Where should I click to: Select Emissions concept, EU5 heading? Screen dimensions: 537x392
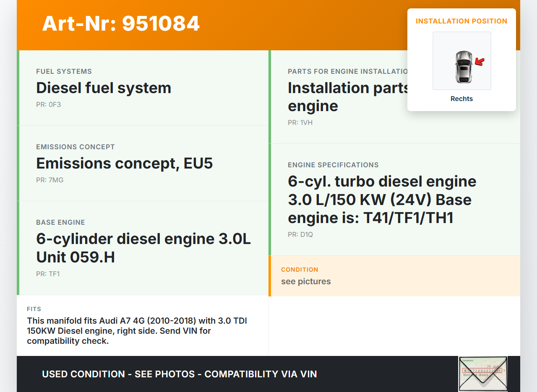coord(124,164)
